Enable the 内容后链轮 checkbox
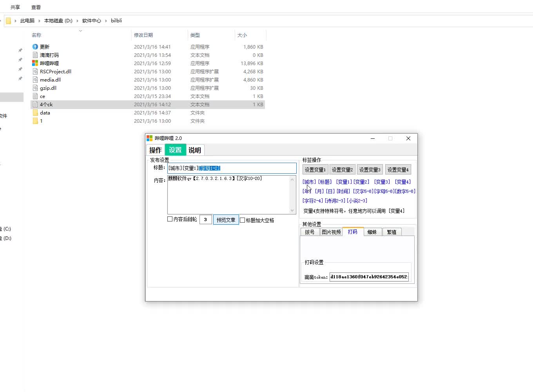 click(x=170, y=219)
